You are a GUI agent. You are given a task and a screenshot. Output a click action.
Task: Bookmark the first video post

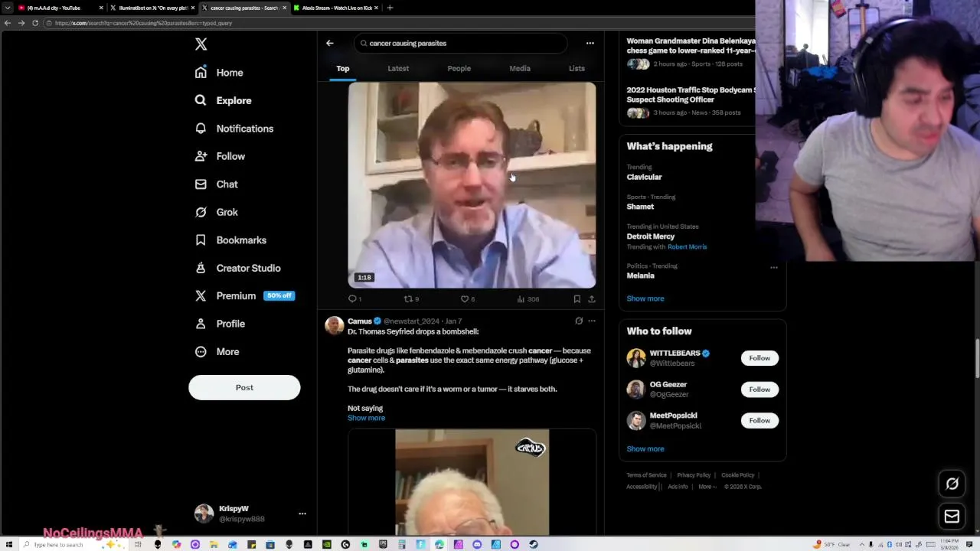(577, 299)
